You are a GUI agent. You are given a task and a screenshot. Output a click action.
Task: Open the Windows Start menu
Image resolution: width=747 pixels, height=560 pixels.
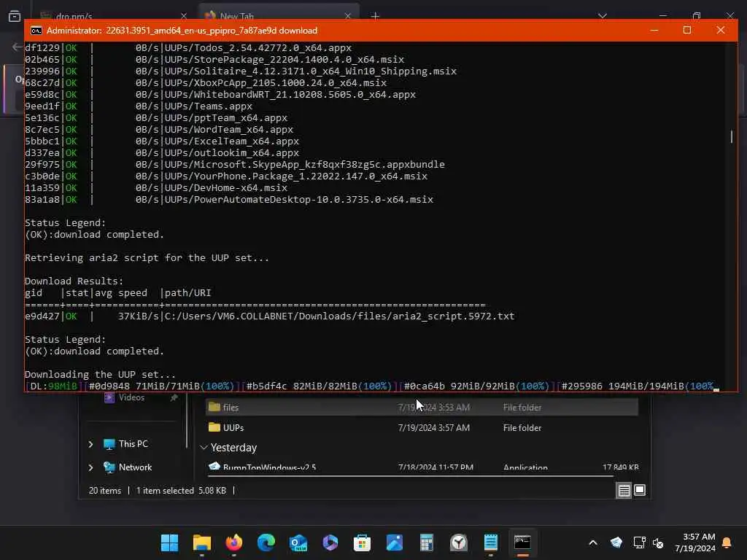click(x=169, y=542)
